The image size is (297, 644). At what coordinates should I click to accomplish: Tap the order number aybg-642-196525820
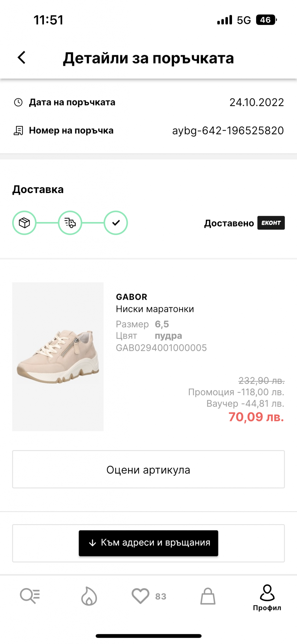[228, 130]
